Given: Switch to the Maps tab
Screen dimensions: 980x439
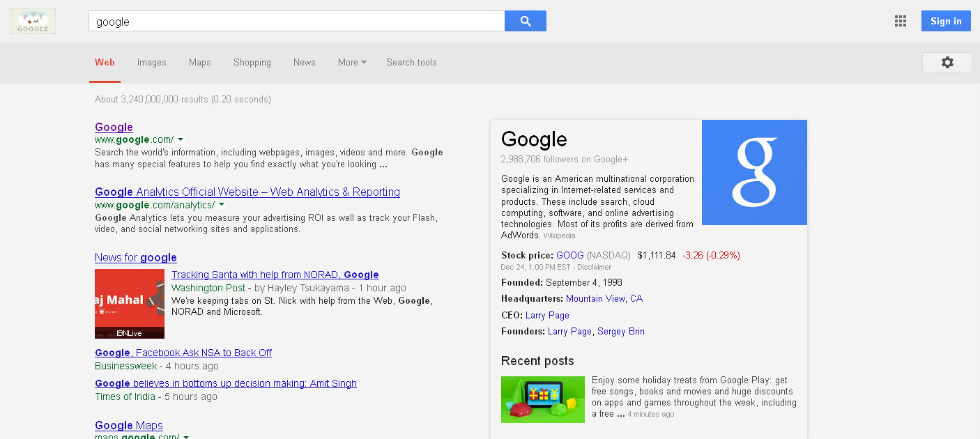Looking at the screenshot, I should pos(199,62).
